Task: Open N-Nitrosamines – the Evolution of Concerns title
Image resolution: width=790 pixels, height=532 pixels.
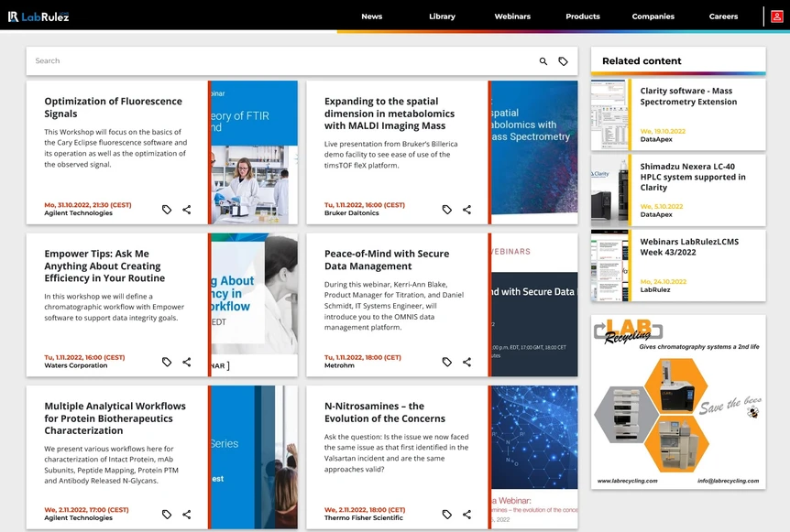Action: (x=385, y=412)
